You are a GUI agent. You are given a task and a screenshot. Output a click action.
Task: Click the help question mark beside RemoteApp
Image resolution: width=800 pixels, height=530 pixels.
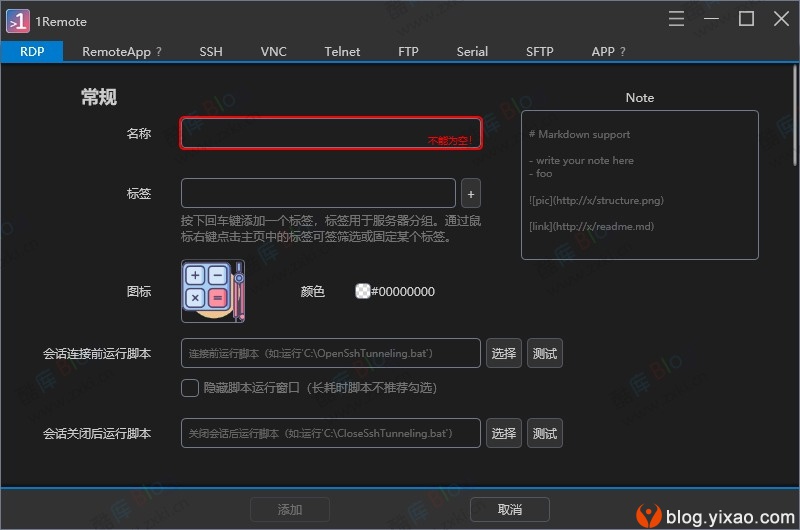[158, 52]
